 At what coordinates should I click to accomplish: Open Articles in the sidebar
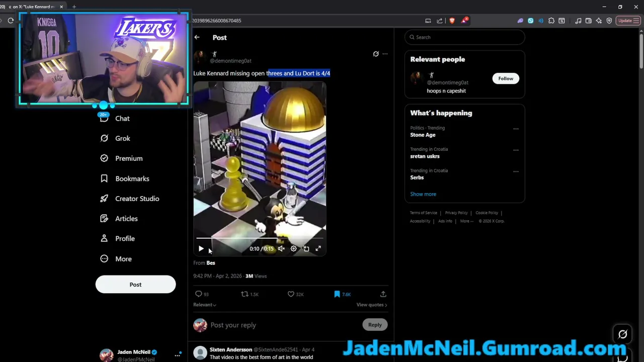point(126,219)
